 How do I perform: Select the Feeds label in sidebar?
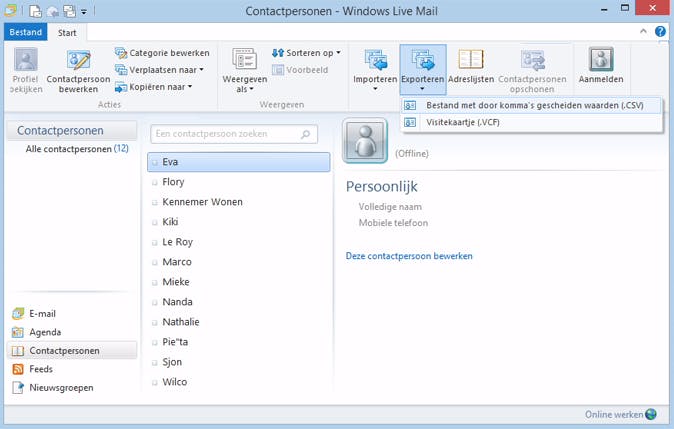[41, 369]
